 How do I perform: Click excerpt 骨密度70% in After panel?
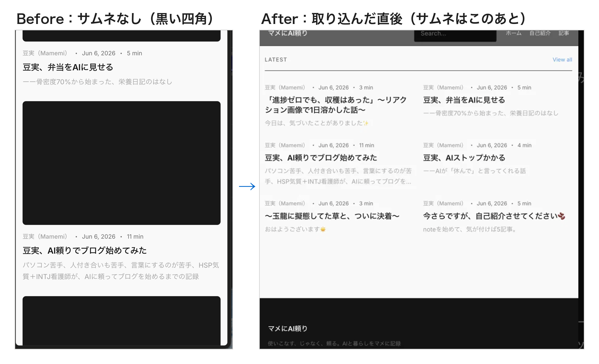tap(491, 113)
